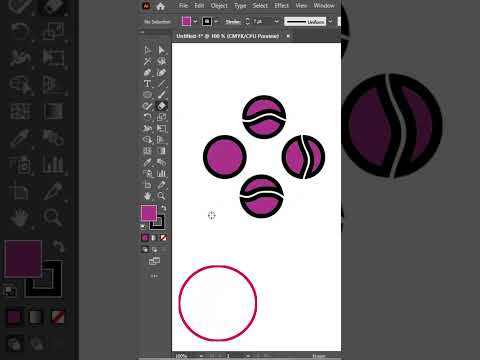Choose the Free Transform tool

(x=162, y=129)
